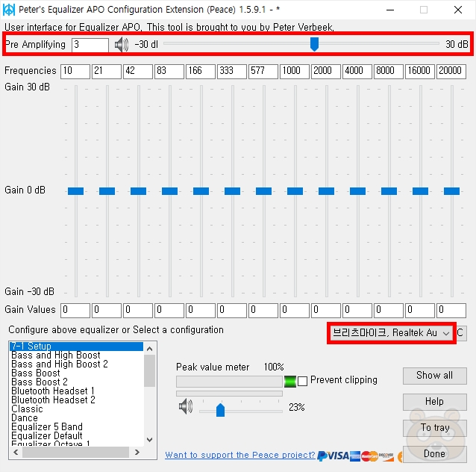Click the preset list scroll left arrow

pos(16,453)
